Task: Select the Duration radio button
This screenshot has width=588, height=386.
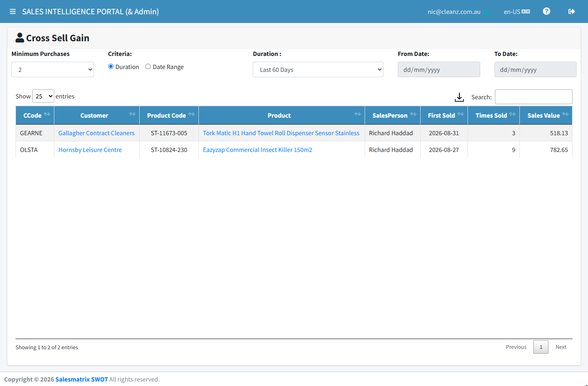Action: [111, 67]
